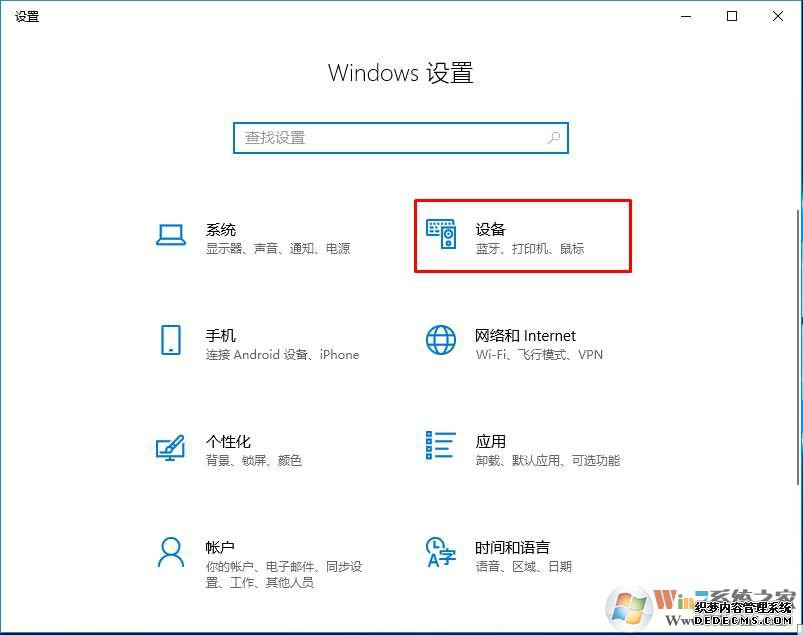Select the Phone (手机) icon
803x635 pixels.
point(171,340)
